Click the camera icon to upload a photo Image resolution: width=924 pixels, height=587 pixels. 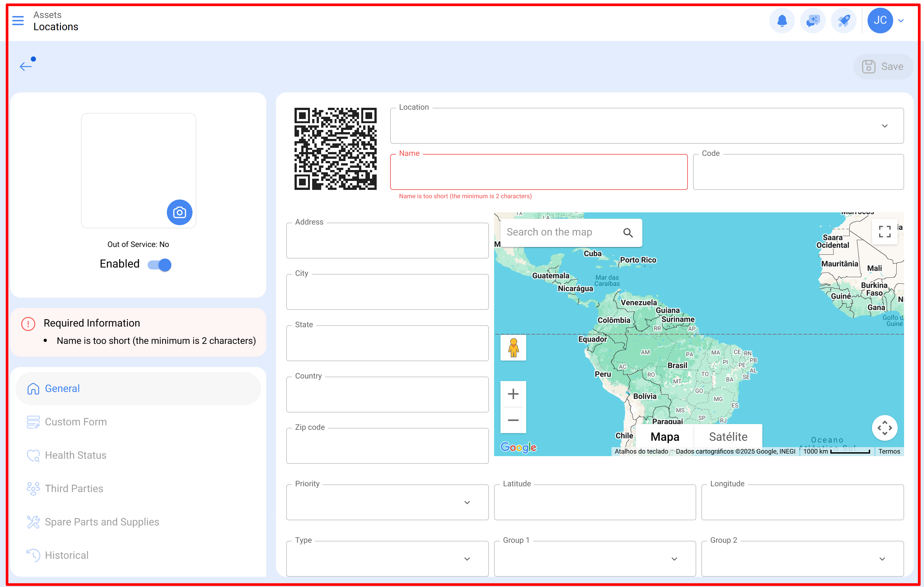(x=180, y=212)
